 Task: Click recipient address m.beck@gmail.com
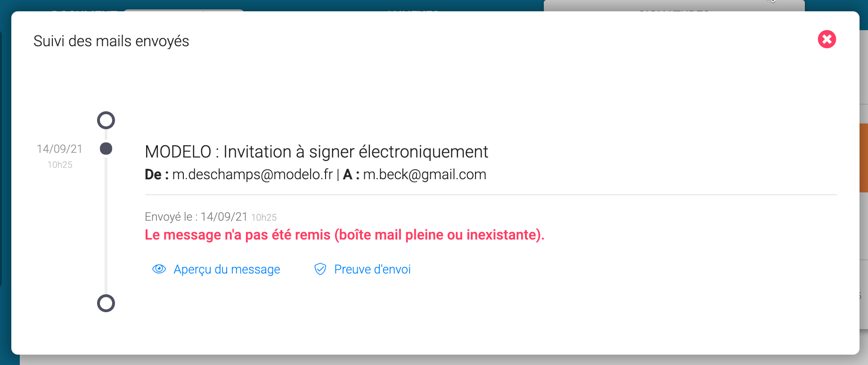tap(425, 174)
